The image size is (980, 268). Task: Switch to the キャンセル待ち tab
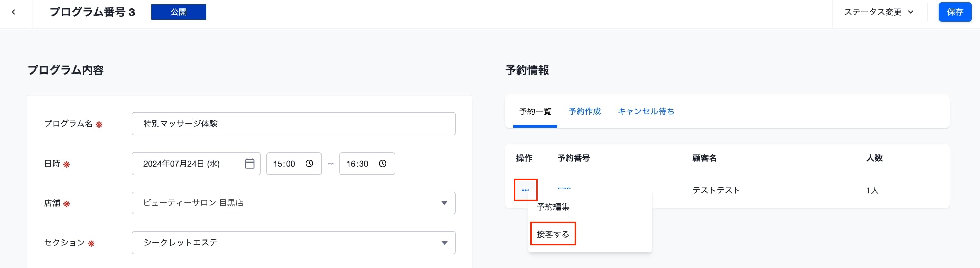tap(645, 111)
